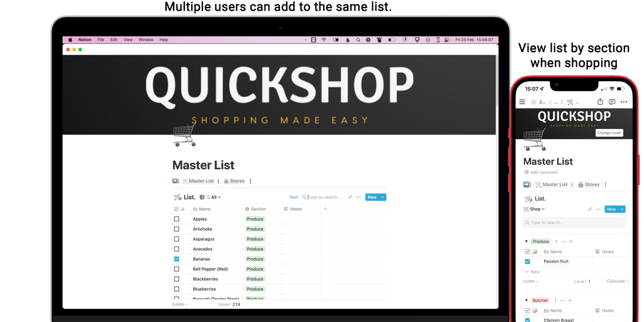Viewport: 644px width, 322px height.
Task: Click the gear icon in the laptop menu bar
Action: 368,40
